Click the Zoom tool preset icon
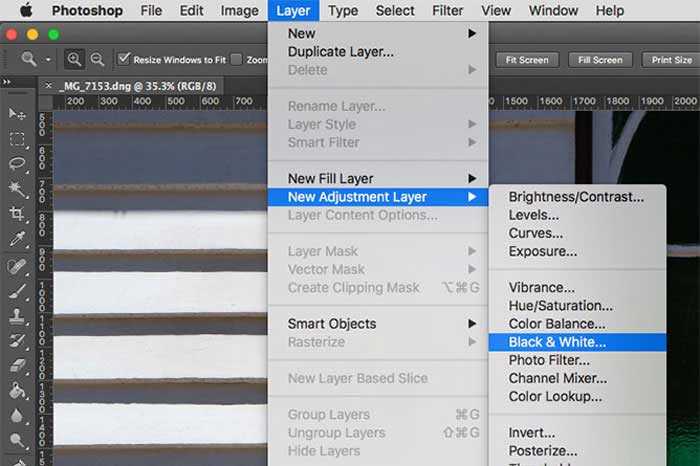The width and height of the screenshot is (700, 466). (29, 58)
